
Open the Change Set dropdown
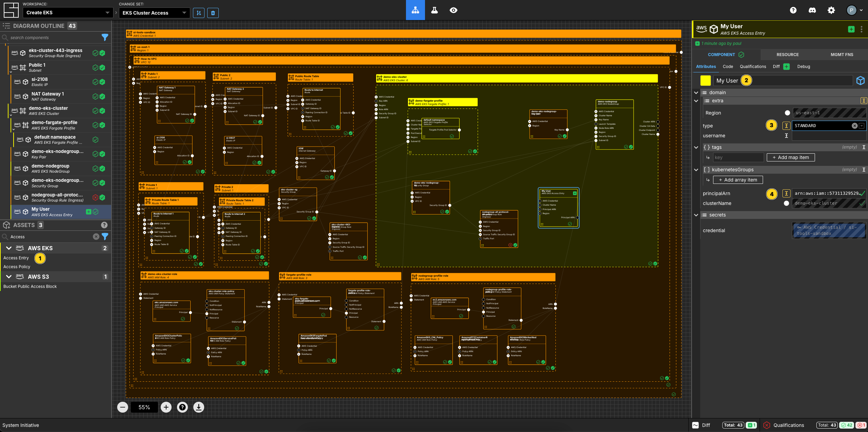pyautogui.click(x=155, y=13)
